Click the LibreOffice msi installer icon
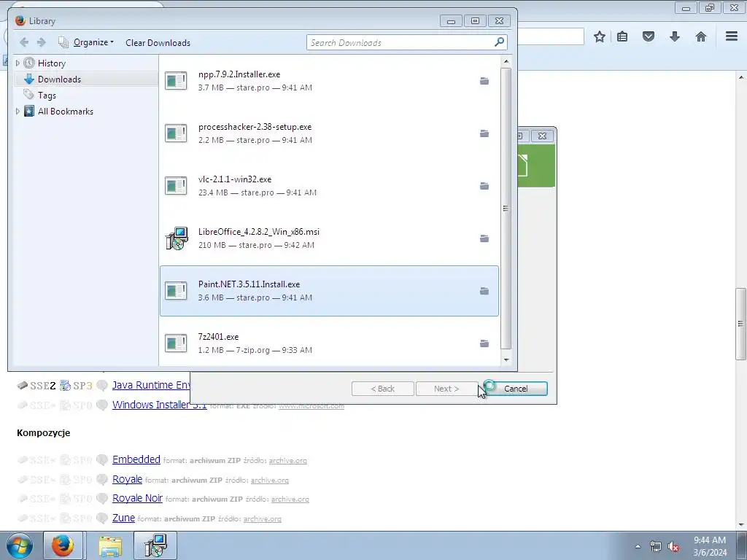Image resolution: width=747 pixels, height=560 pixels. pos(177,238)
